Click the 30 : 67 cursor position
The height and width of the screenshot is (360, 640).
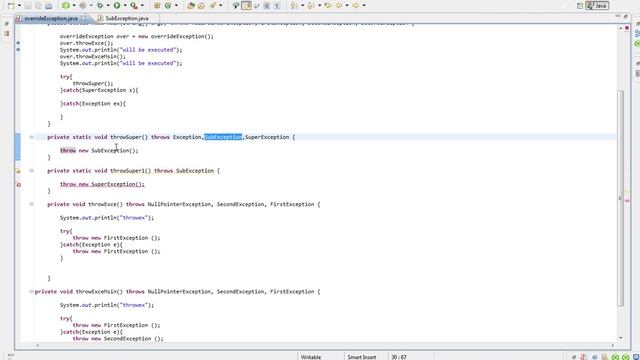point(399,357)
